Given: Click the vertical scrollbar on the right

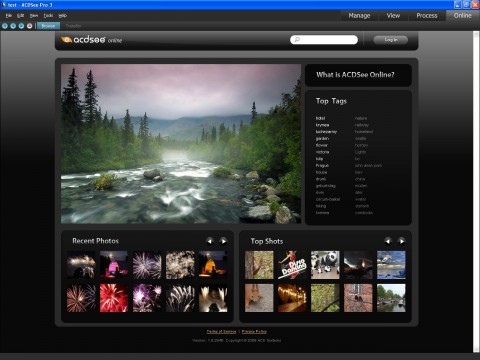Looking at the screenshot, I should (x=476, y=192).
